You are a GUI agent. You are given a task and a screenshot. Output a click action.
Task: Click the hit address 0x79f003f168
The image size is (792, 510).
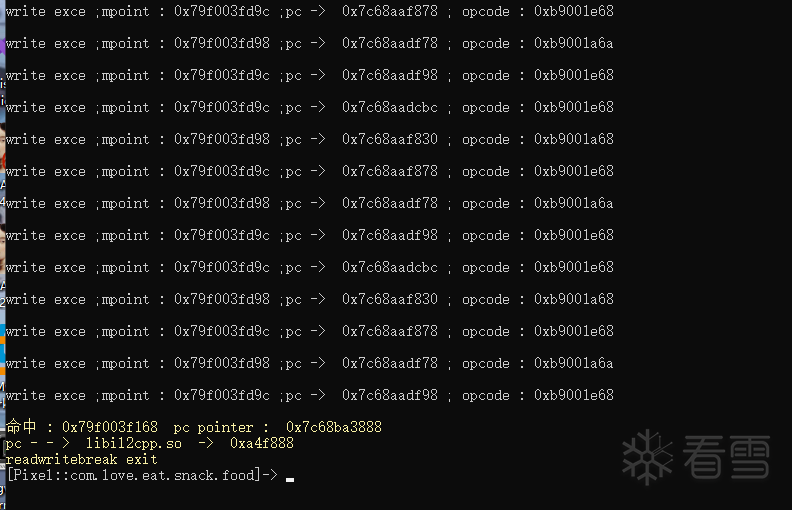110,427
